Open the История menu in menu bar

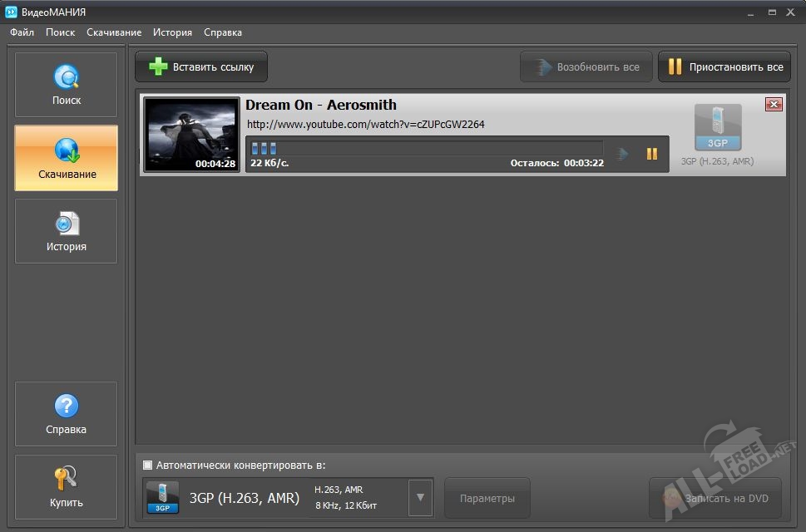pyautogui.click(x=172, y=32)
